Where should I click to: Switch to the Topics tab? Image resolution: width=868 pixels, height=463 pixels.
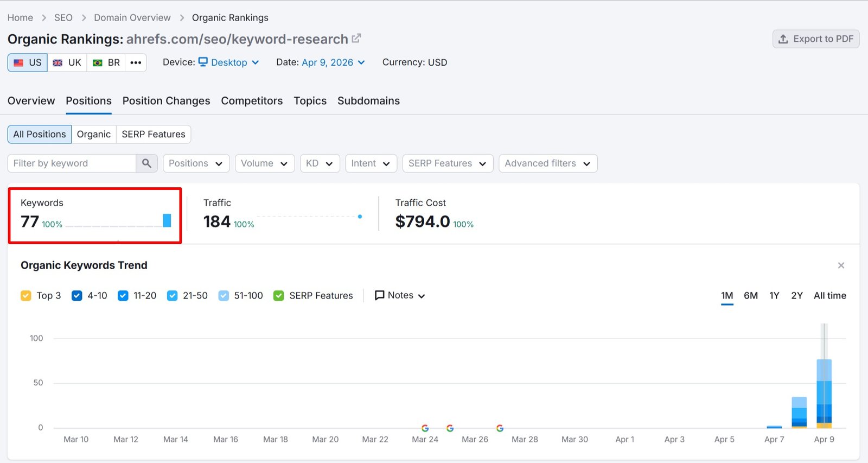[310, 101]
